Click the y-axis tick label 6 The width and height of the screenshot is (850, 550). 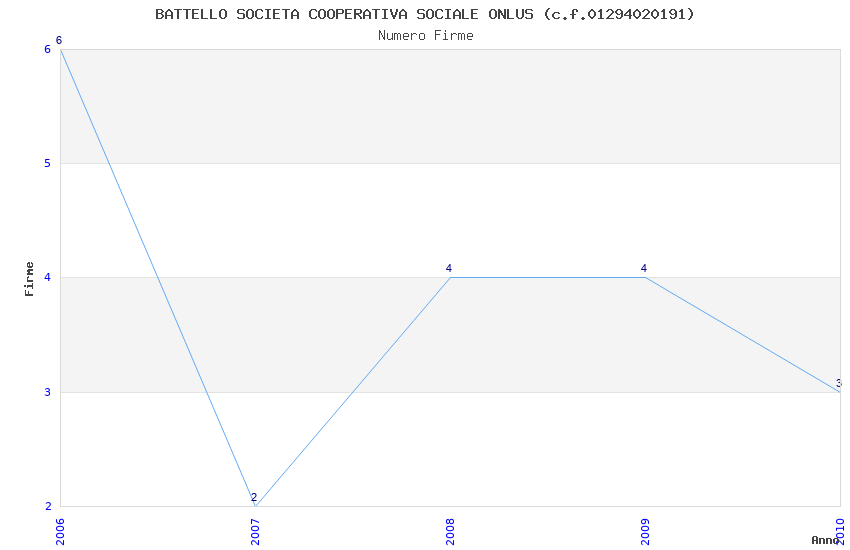pyautogui.click(x=47, y=49)
